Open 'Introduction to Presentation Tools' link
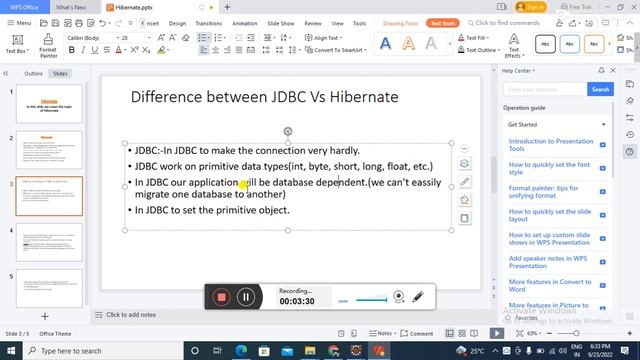 [551, 145]
